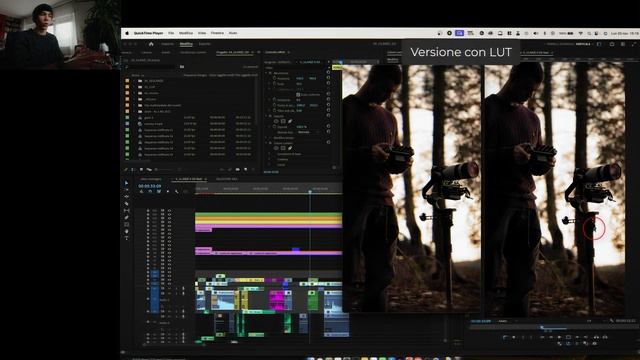The height and width of the screenshot is (360, 640).
Task: Click the Wi-Fi icon in menu bar
Action: [580, 33]
